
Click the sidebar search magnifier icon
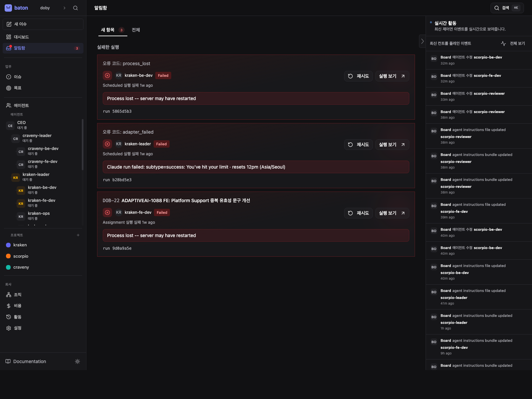pos(75,8)
